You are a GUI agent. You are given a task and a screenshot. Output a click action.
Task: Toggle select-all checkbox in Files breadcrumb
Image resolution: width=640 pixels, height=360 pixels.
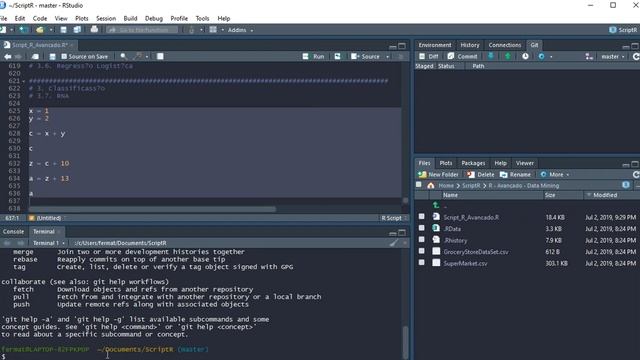[x=419, y=185]
